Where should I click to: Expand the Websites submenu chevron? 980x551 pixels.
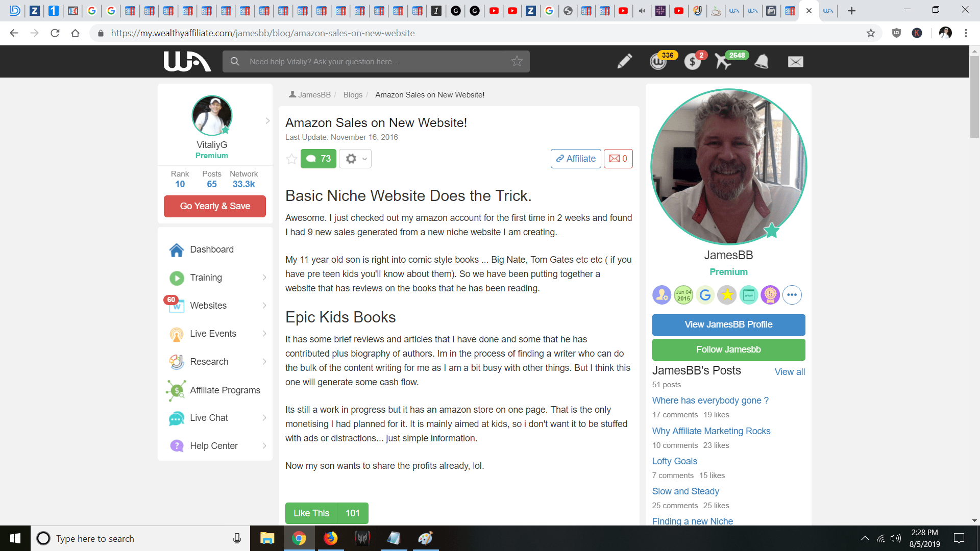point(264,306)
